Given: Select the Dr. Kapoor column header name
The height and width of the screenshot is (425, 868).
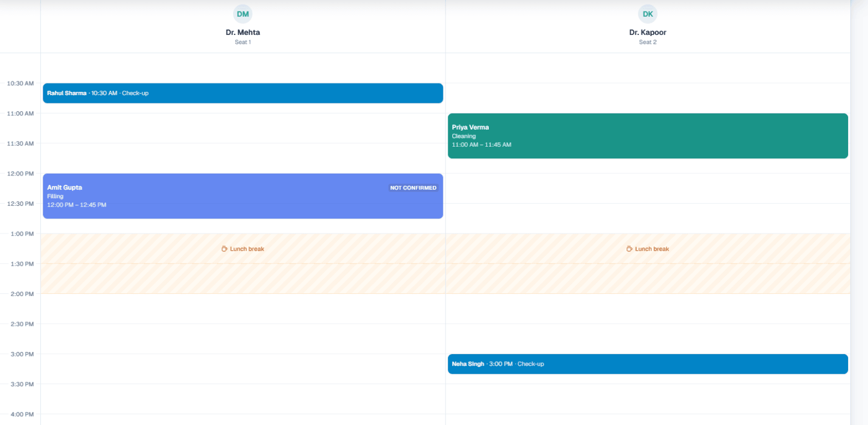Looking at the screenshot, I should (x=648, y=33).
